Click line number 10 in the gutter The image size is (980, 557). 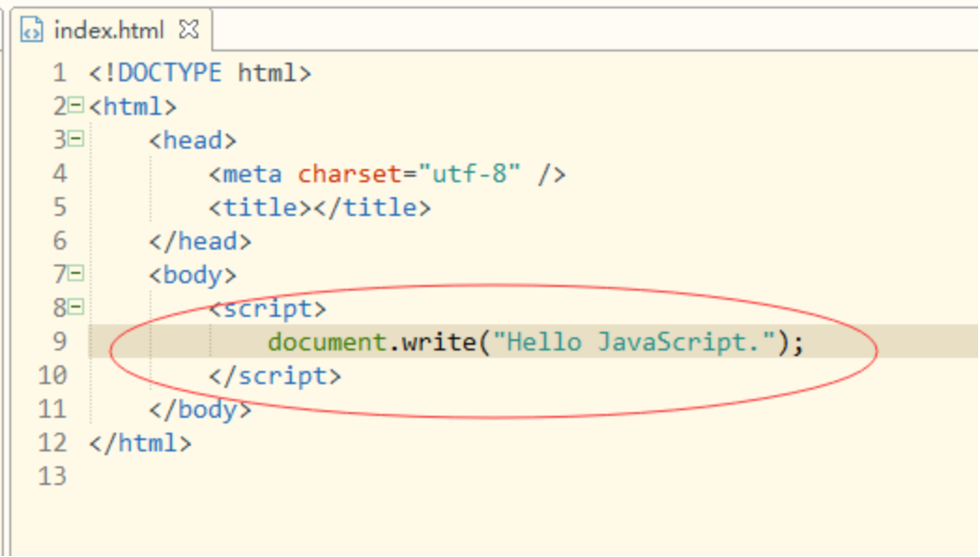click(52, 376)
